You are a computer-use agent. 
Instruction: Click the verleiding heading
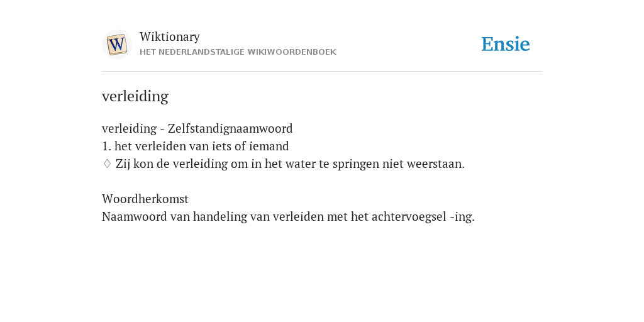[135, 96]
